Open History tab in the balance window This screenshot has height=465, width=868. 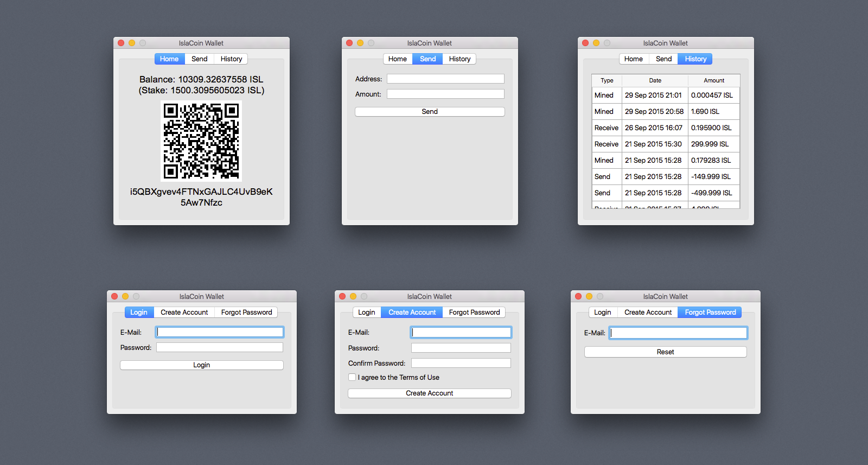point(231,59)
